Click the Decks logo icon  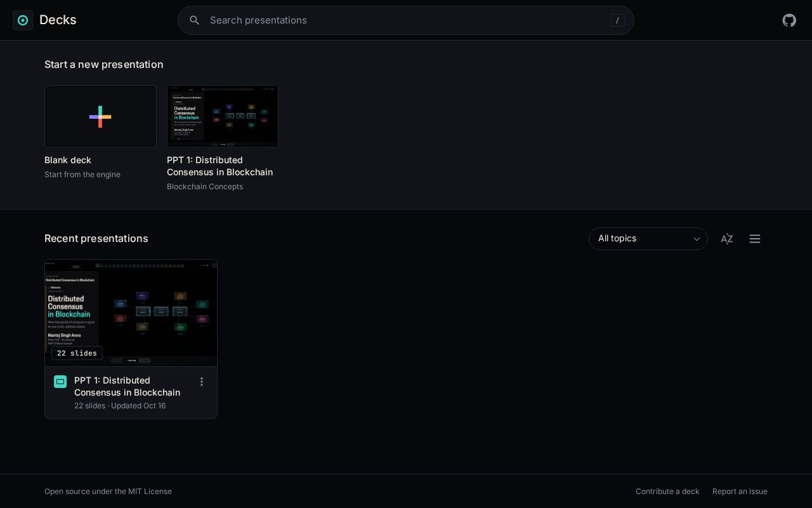23,20
